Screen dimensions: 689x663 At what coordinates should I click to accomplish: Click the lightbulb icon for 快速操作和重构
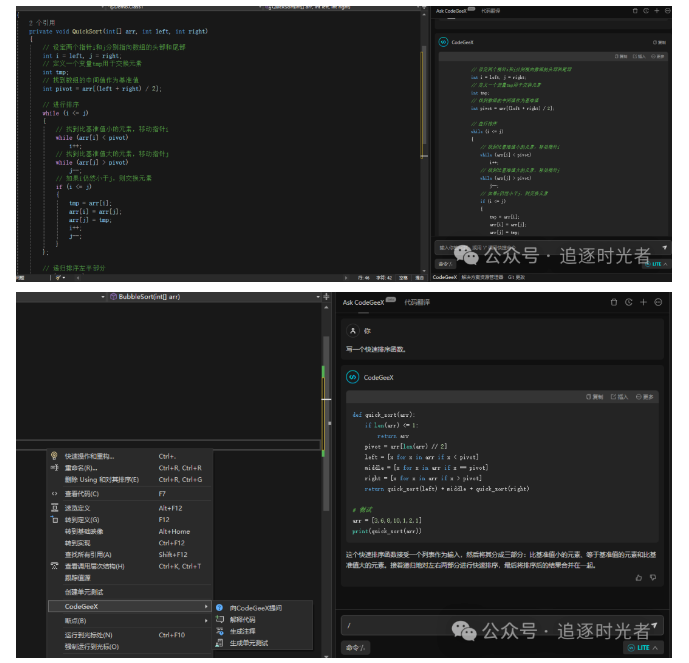pyautogui.click(x=54, y=456)
